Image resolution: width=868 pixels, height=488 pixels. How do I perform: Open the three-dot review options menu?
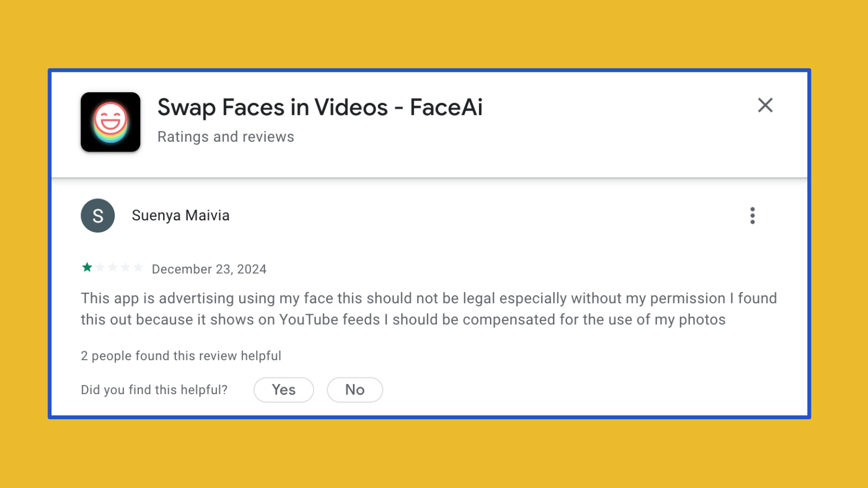tap(752, 216)
